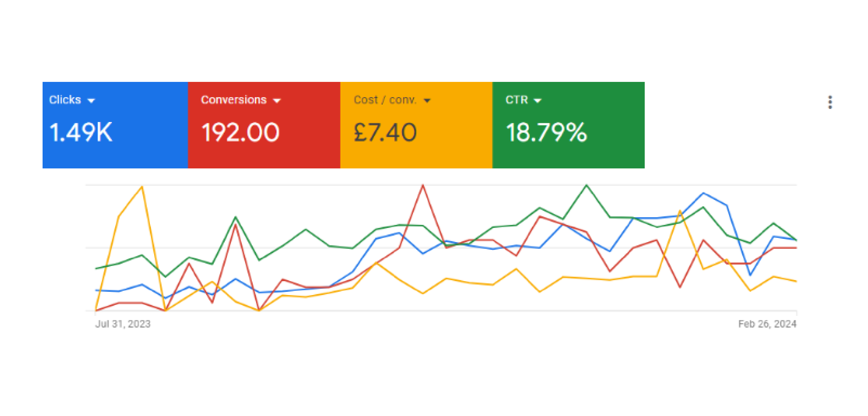
Task: Expand the Conversions metric dropdown arrow
Action: pyautogui.click(x=277, y=100)
